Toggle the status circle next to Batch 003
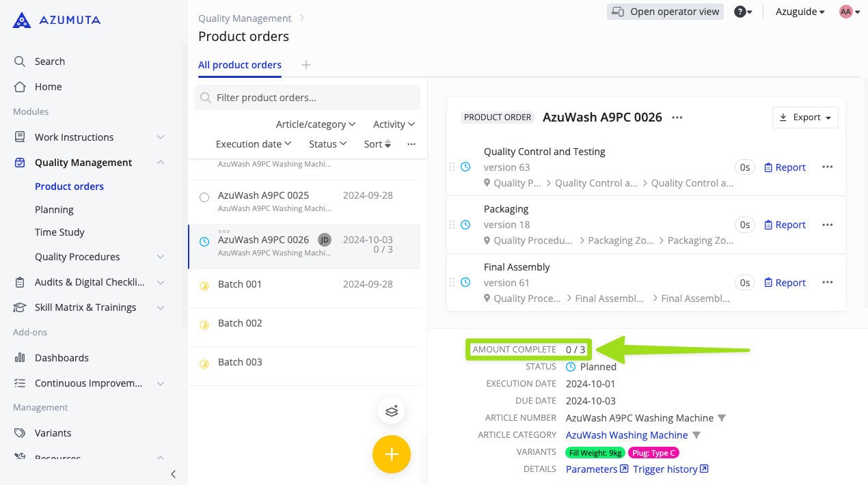 tap(204, 363)
